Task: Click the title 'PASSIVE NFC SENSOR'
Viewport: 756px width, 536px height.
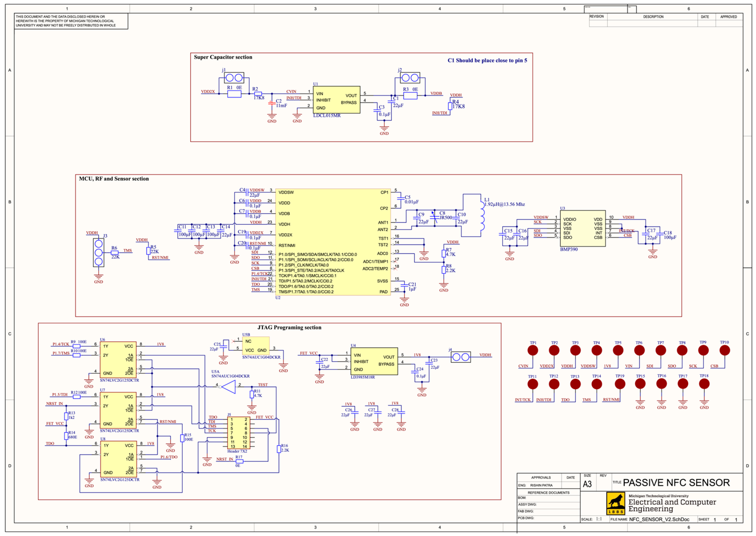Action: (676, 483)
